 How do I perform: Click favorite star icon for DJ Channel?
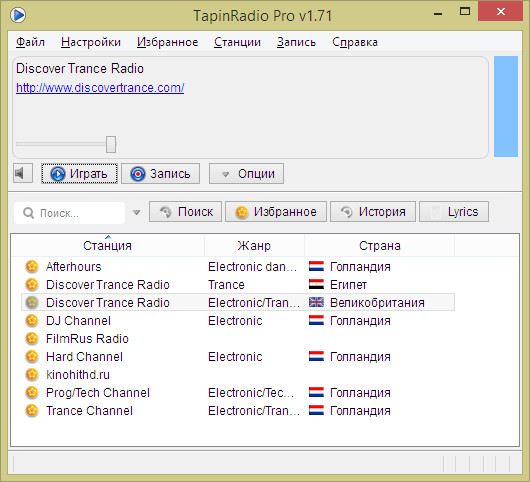32,320
